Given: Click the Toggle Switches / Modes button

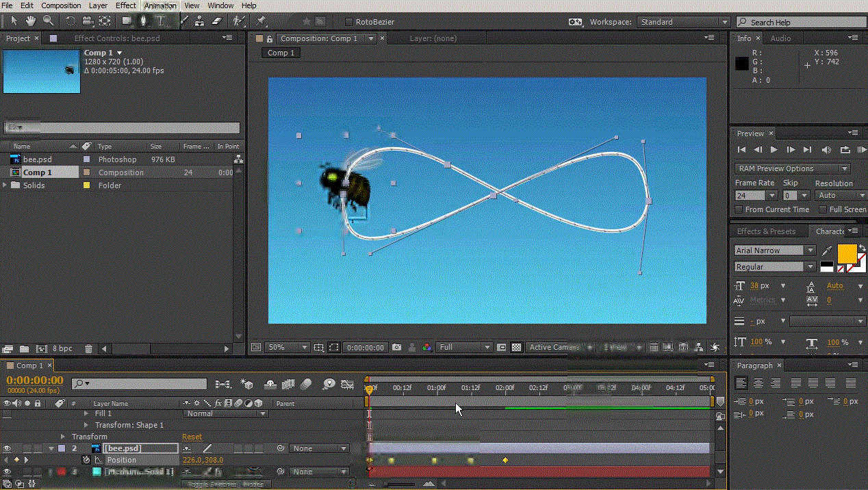Looking at the screenshot, I should 225,484.
